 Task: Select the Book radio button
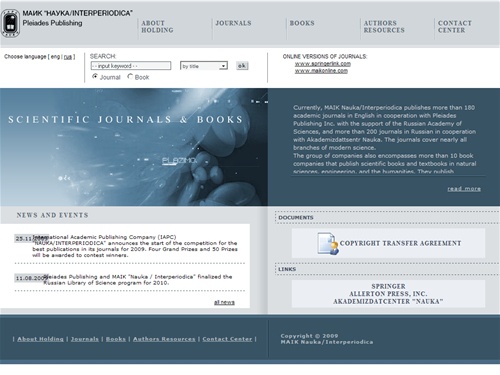130,76
